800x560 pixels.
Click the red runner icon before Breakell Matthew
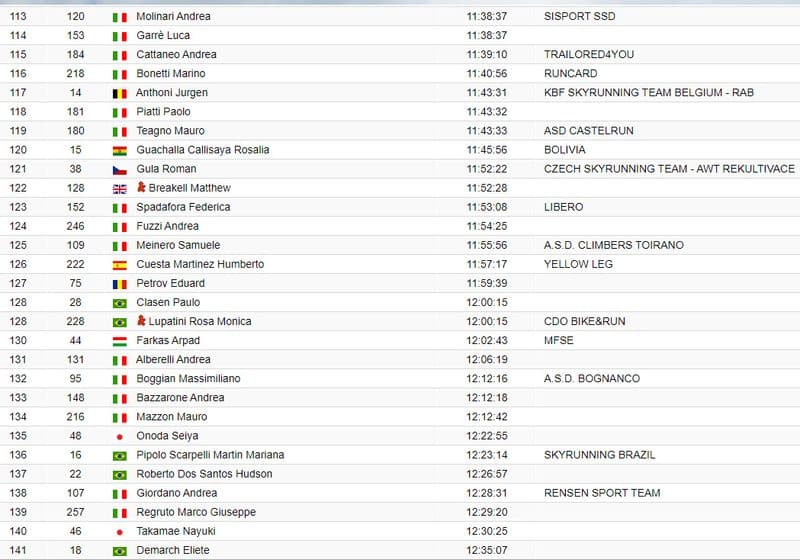(x=141, y=188)
